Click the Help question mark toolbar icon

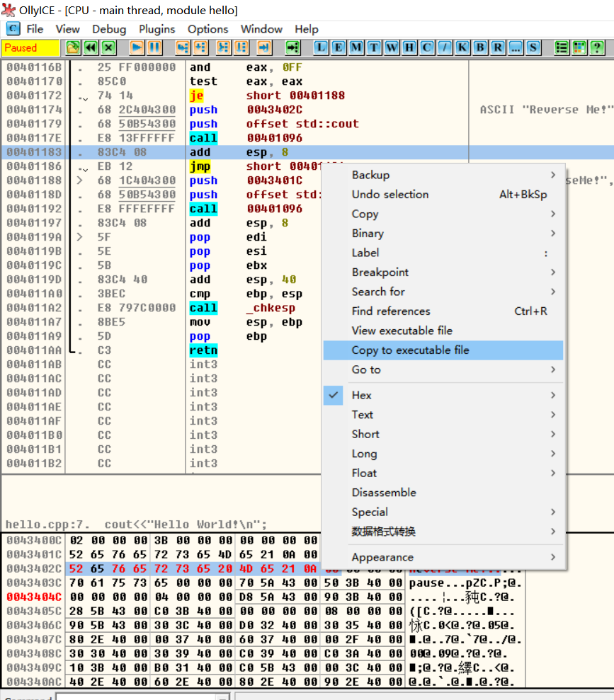(597, 47)
